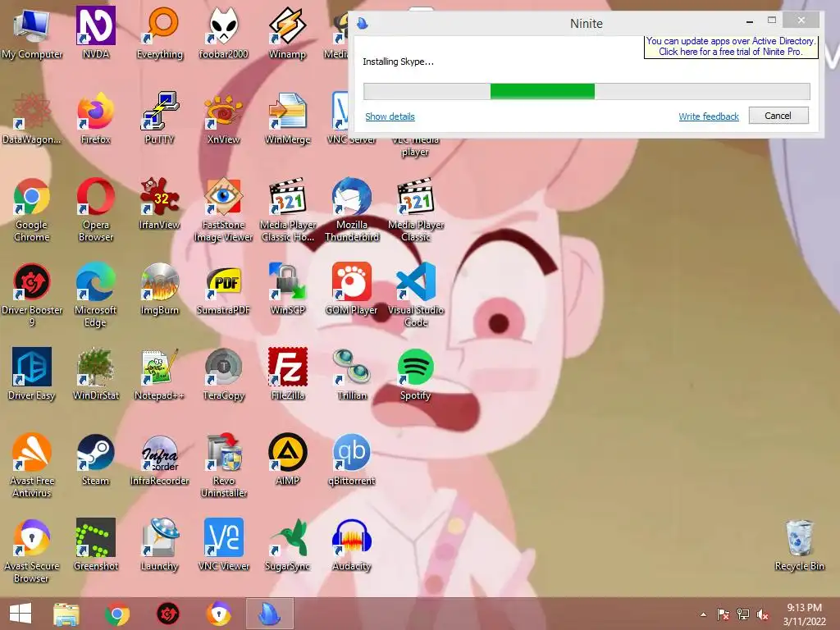
Task: Click the Chrome taskbar icon
Action: pyautogui.click(x=117, y=614)
